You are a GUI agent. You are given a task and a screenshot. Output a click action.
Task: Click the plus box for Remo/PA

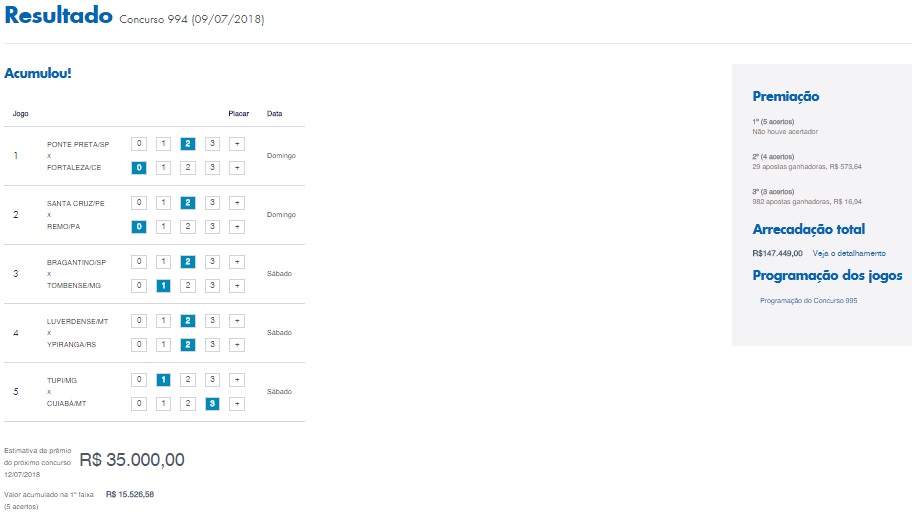click(x=237, y=227)
